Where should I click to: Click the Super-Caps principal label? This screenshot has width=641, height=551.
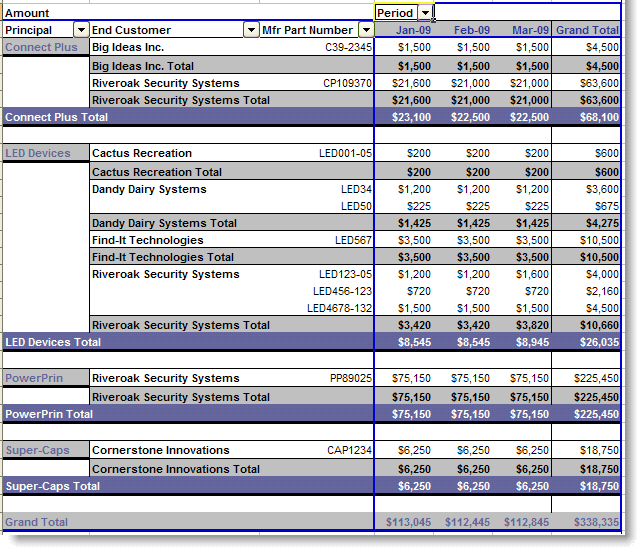(x=38, y=450)
